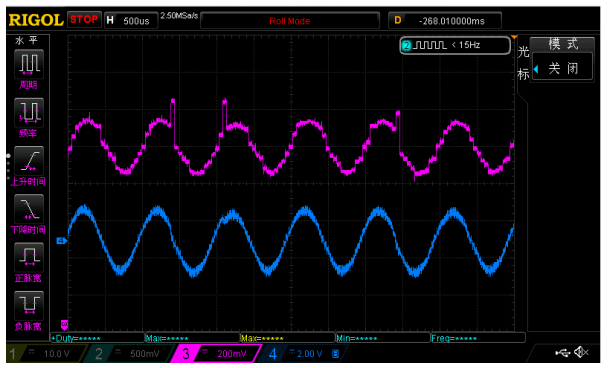Click the Freq measurement readout
614x368 pixels.
click(478, 338)
